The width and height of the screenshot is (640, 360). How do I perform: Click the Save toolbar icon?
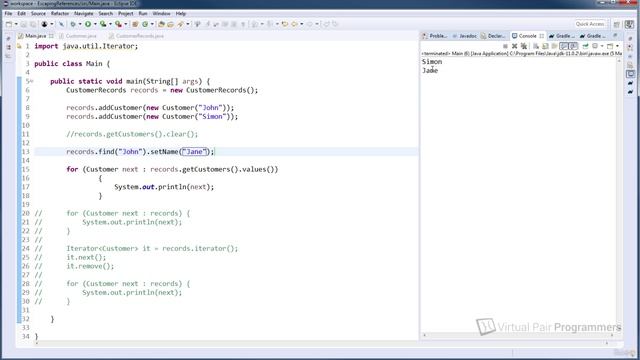click(x=24, y=24)
